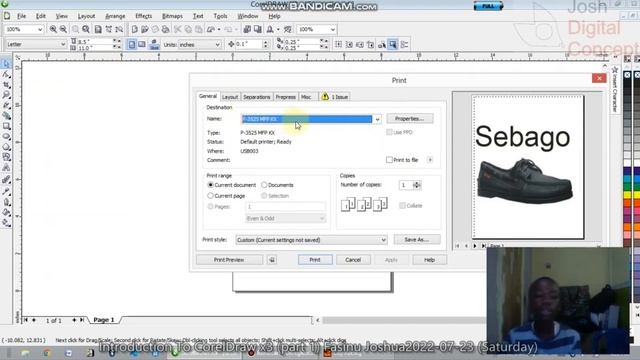Click the warning icon on the 1 Issue tab
640x360 pixels.
coord(325,97)
